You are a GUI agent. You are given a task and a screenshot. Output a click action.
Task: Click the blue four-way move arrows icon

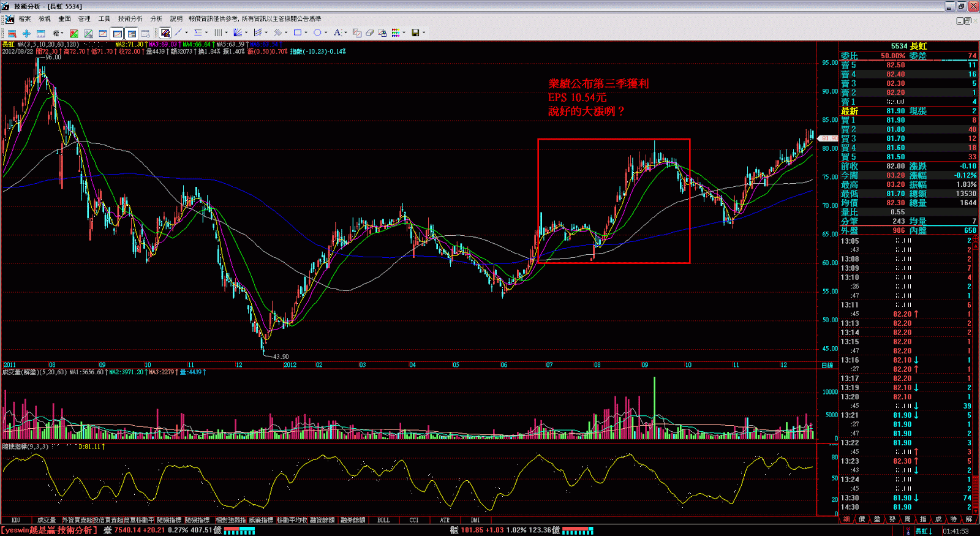pyautogui.click(x=26, y=33)
